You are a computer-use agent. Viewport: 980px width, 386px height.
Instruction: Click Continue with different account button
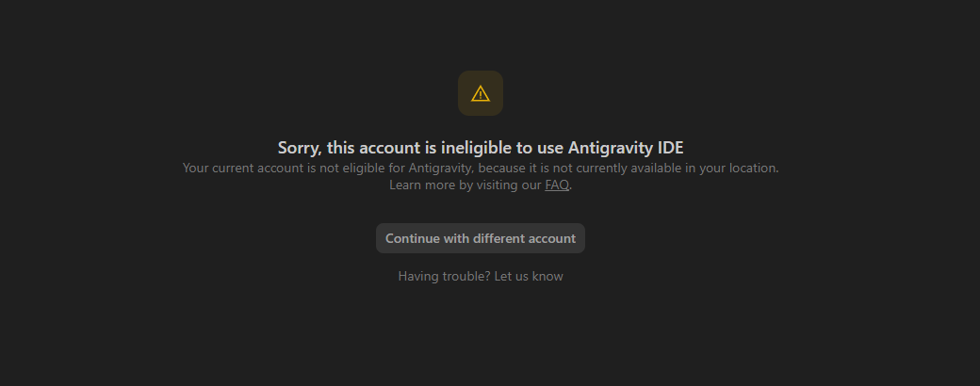(480, 238)
